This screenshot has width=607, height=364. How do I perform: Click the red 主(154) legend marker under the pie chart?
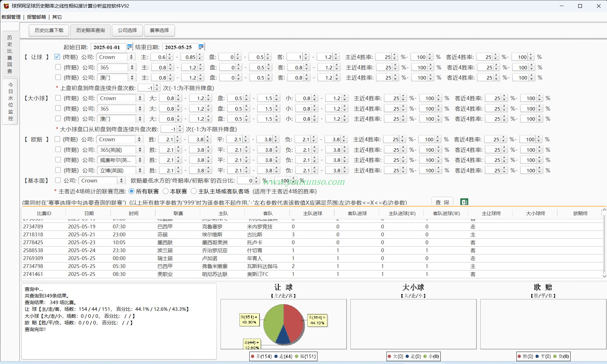(x=252, y=356)
